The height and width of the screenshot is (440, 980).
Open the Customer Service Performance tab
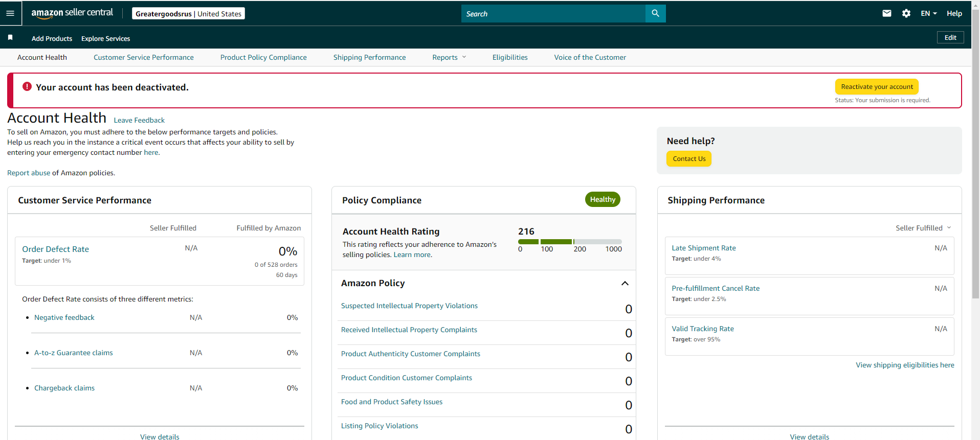pos(144,57)
